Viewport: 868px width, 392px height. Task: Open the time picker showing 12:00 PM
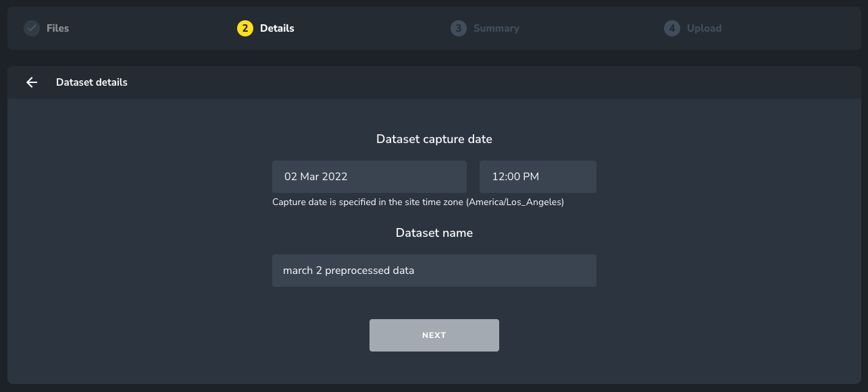(x=538, y=177)
